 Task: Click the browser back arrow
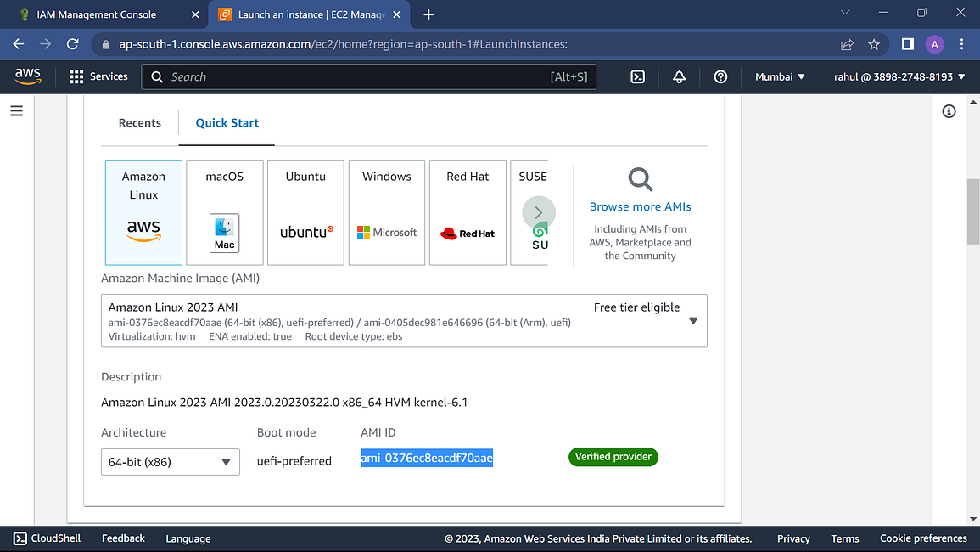click(x=19, y=44)
